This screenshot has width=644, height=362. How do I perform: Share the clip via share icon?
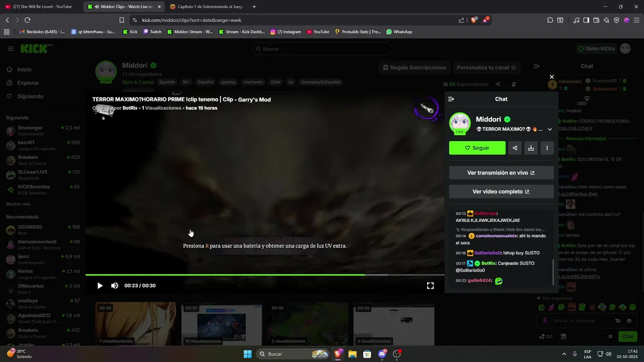pos(515,148)
